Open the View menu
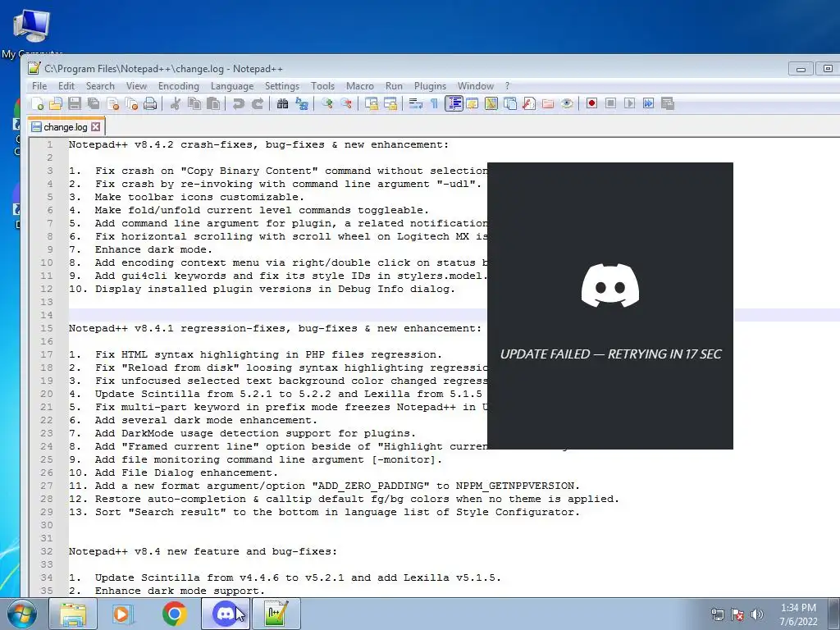 click(x=136, y=86)
